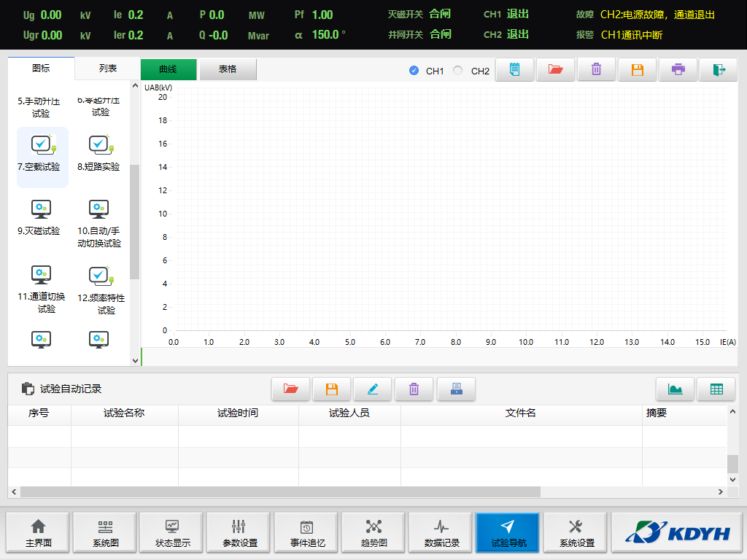Click the orange save icon in test records
Screen dimensions: 747x560
point(332,389)
